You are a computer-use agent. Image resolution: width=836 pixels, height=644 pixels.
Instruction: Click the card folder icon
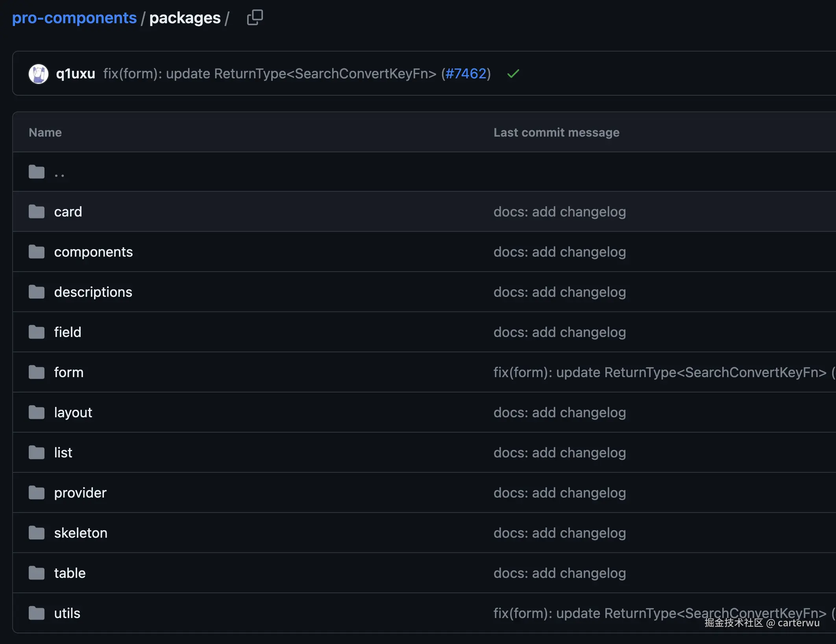point(37,211)
